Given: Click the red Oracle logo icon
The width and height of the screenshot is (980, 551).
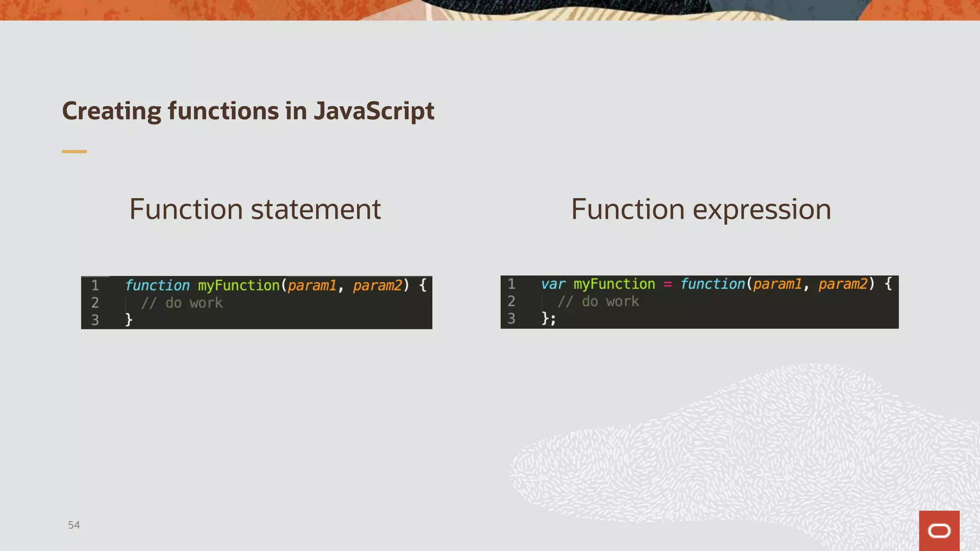Looking at the screenshot, I should (939, 530).
